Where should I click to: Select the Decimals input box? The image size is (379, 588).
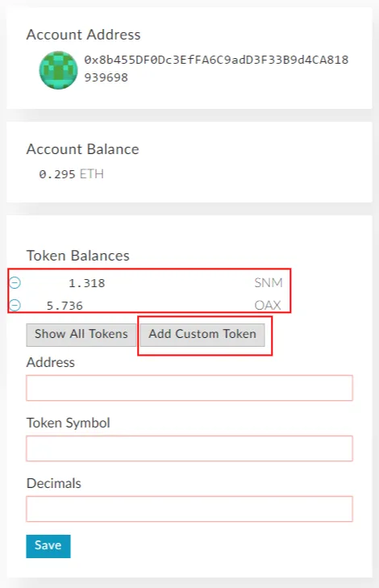coord(189,509)
